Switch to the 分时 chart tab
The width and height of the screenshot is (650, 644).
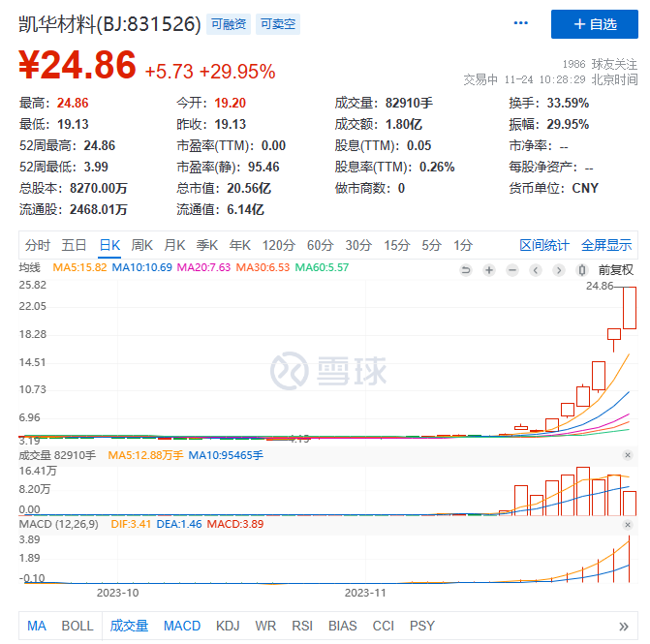click(x=38, y=245)
